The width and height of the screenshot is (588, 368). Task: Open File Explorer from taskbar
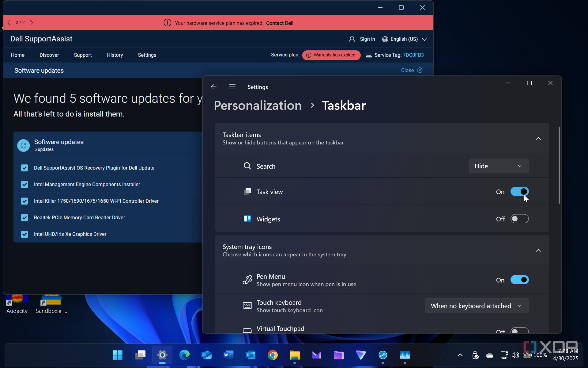click(295, 355)
